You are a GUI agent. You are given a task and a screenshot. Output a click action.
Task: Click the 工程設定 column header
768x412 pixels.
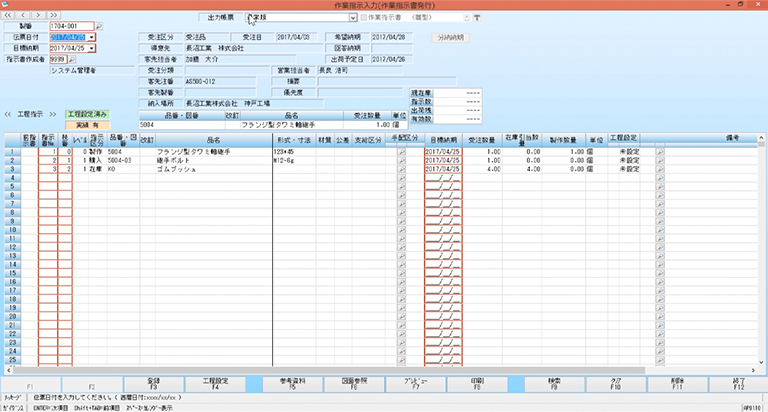pyautogui.click(x=624, y=139)
